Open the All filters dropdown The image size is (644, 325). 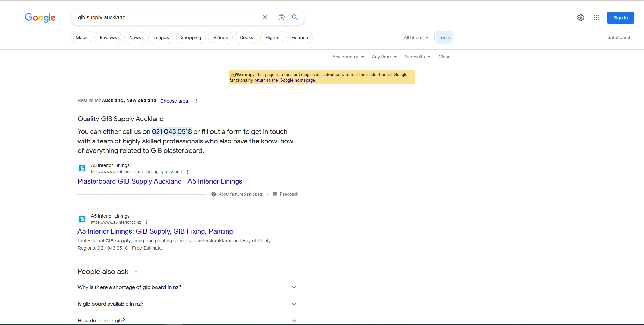(416, 37)
